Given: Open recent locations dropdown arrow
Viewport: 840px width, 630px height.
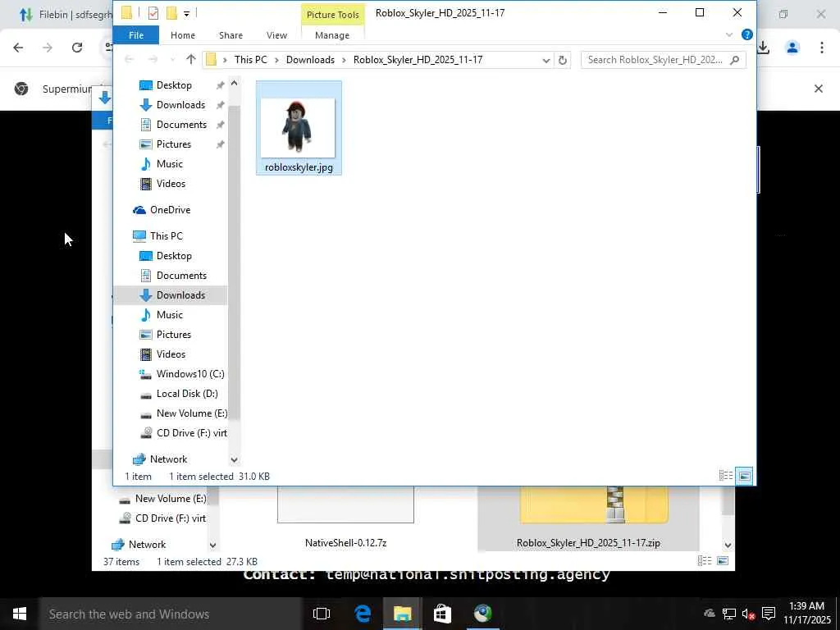Looking at the screenshot, I should click(x=172, y=60).
